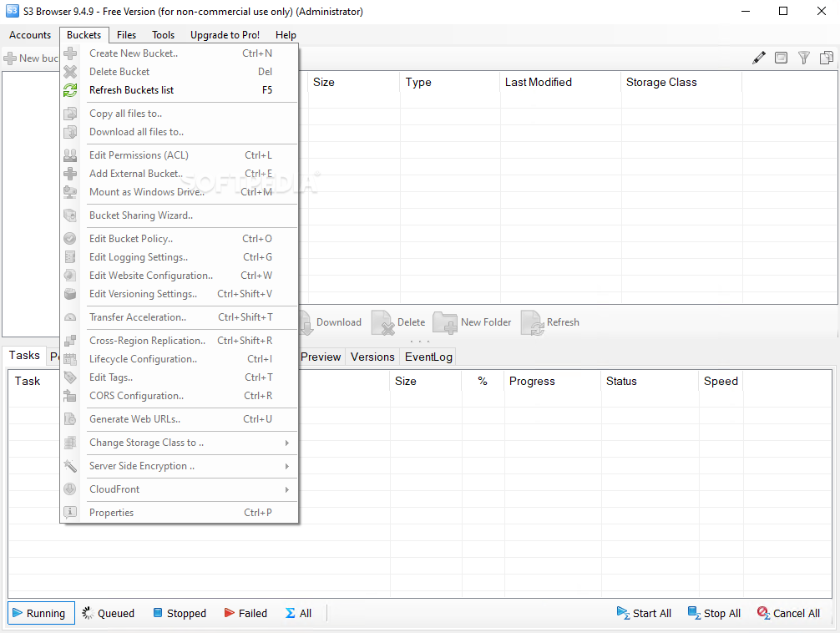Click the Lifecycle Configuration calendar icon
This screenshot has height=633, width=840.
tap(70, 359)
